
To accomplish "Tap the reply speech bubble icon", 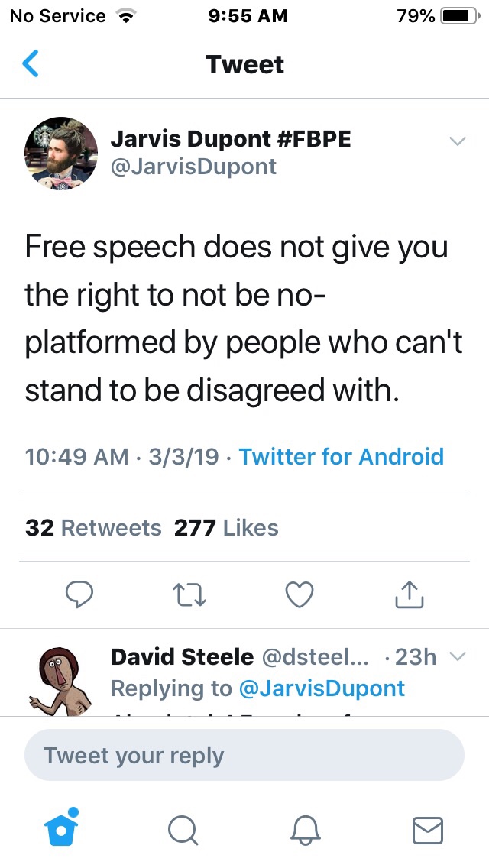I will pyautogui.click(x=79, y=594).
